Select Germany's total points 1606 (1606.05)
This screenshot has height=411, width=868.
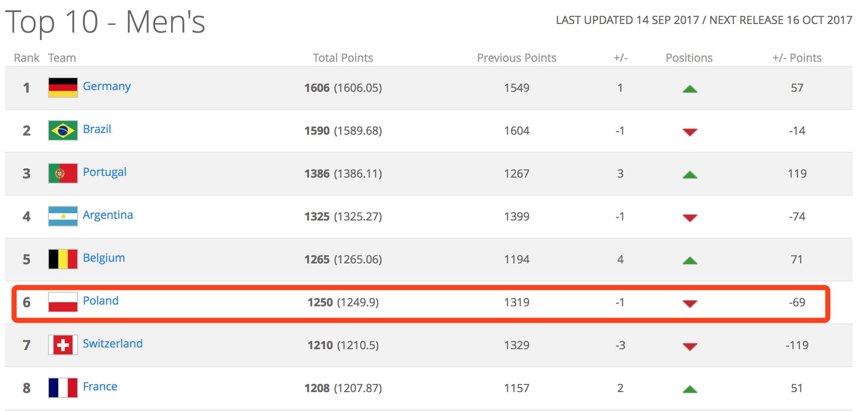[343, 88]
